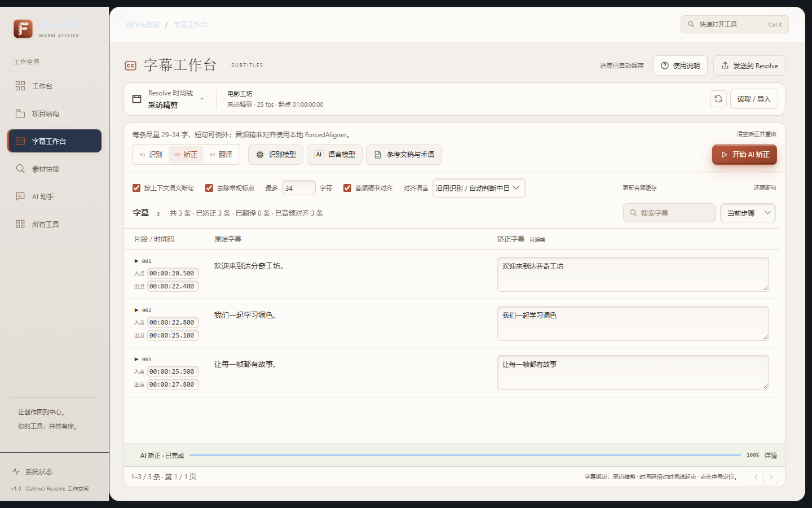Click the app logo icon in sidebar
The height and width of the screenshot is (508, 812).
(23, 29)
